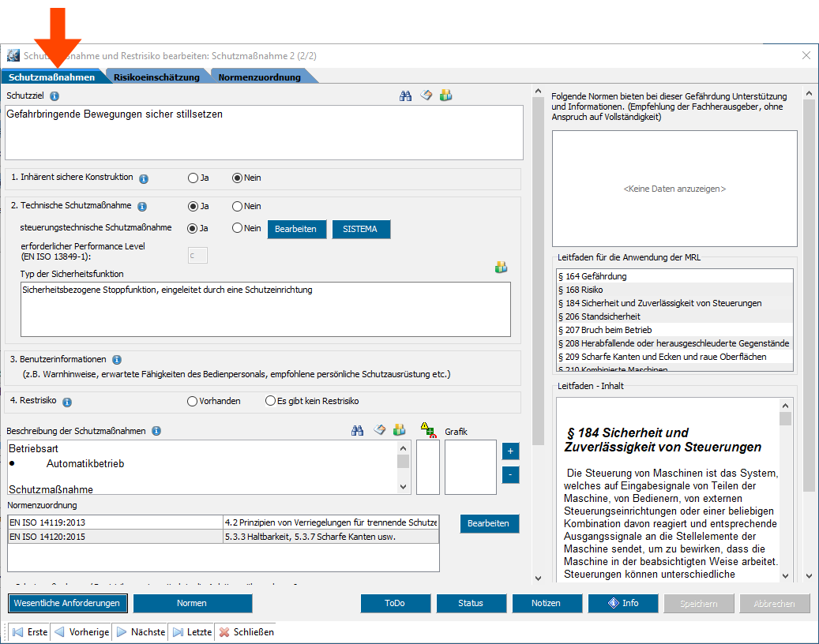Show info for Inhärent sichere Konstruktion
This screenshot has width=819, height=644.
coord(144,178)
